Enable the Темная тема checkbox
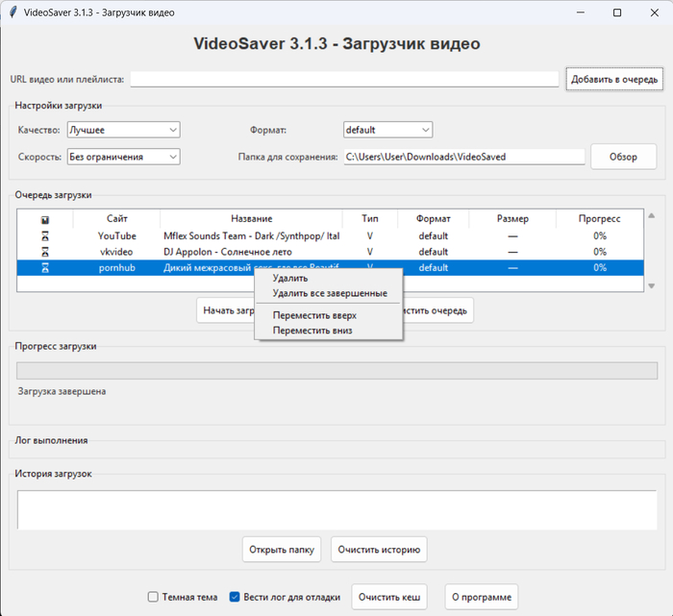Screen dimensions: 673x616 (x=153, y=597)
